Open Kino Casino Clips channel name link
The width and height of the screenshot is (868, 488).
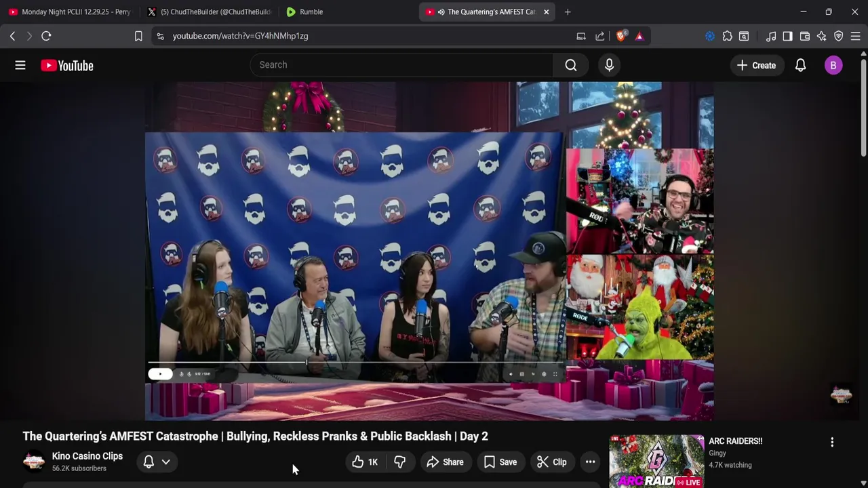tap(87, 456)
